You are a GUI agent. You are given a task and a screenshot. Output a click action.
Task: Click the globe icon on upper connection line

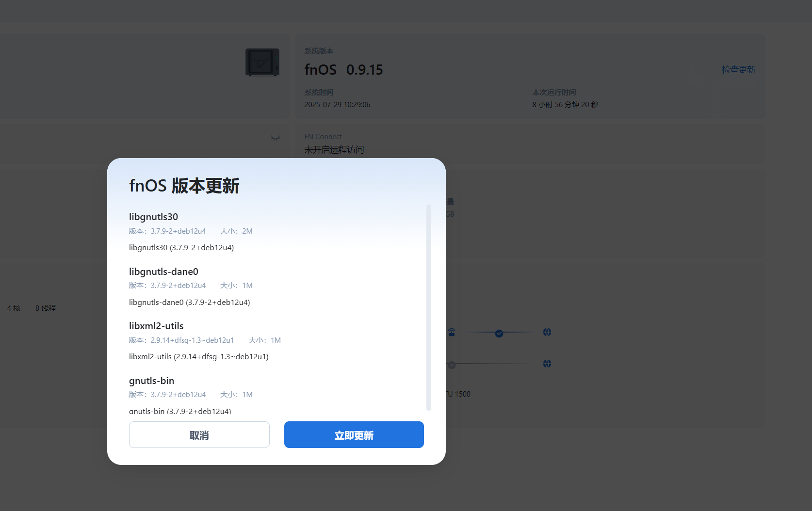547,332
